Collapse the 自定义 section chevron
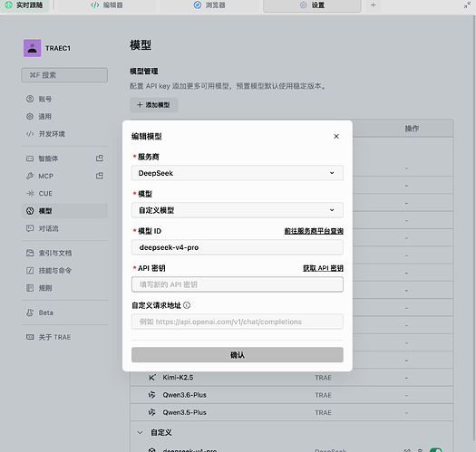Viewport: 476px width, 452px height. (x=140, y=432)
